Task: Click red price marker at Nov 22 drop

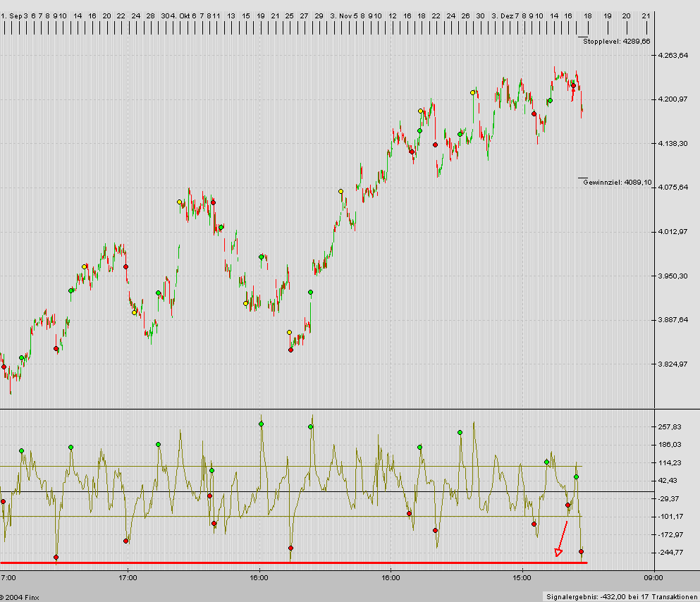Action: pyautogui.click(x=435, y=145)
